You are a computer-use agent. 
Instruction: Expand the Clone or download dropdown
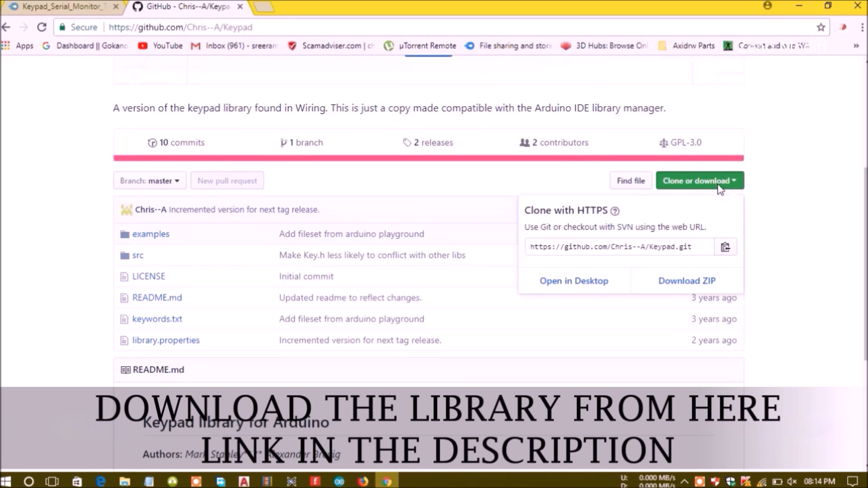point(699,180)
